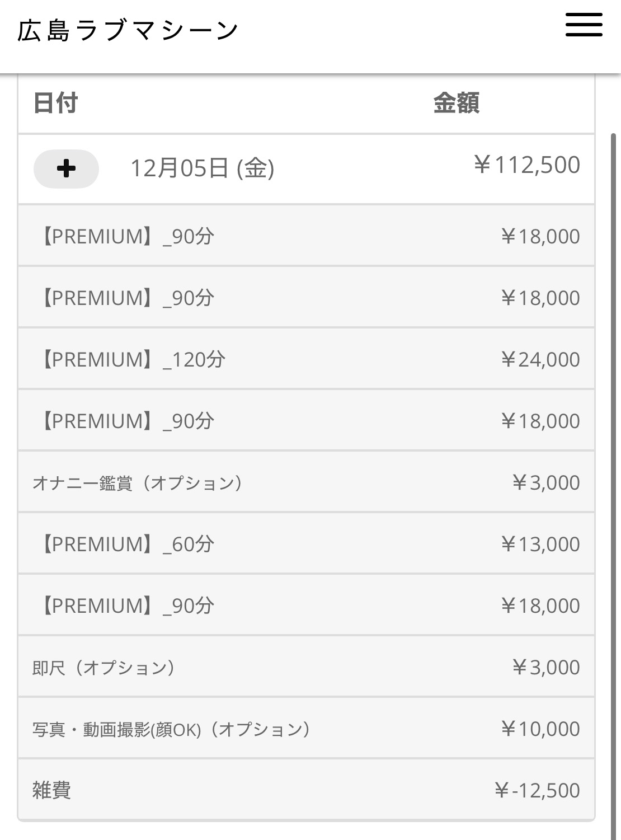621x840 pixels.
Task: Open the hamburger menu
Action: coord(584,25)
